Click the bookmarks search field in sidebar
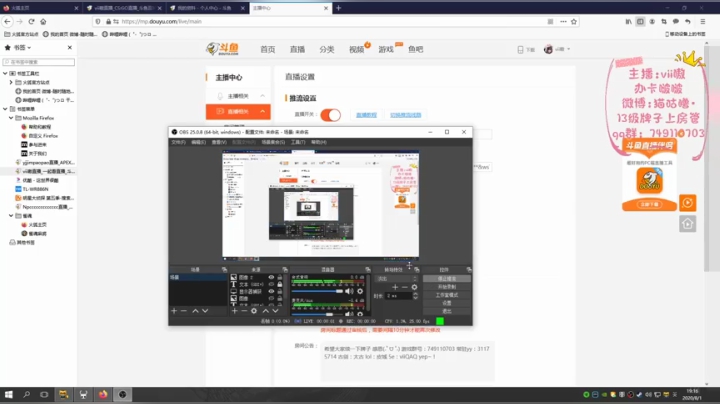The image size is (720, 404). pyautogui.click(x=39, y=62)
